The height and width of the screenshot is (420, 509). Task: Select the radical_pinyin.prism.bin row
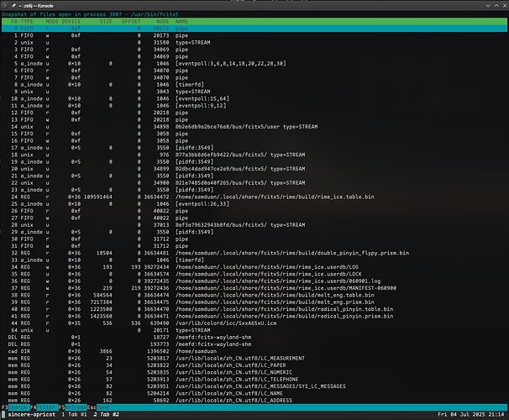click(254, 316)
